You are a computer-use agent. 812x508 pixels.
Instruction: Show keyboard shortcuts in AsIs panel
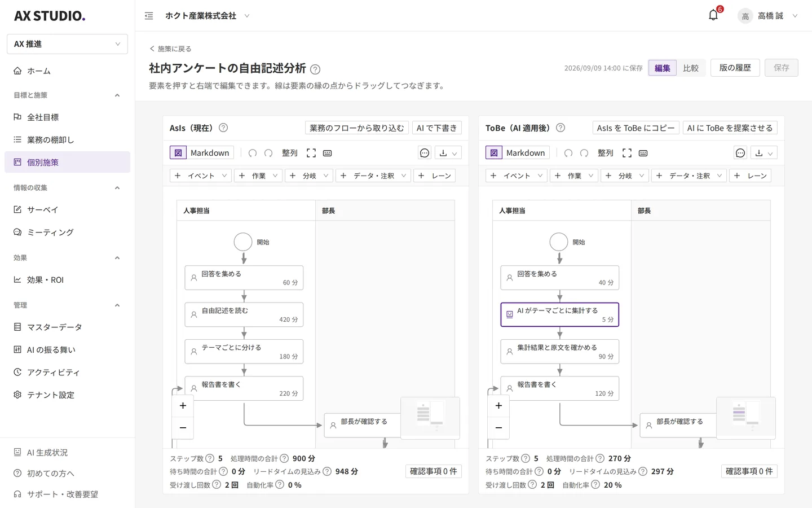pos(328,153)
